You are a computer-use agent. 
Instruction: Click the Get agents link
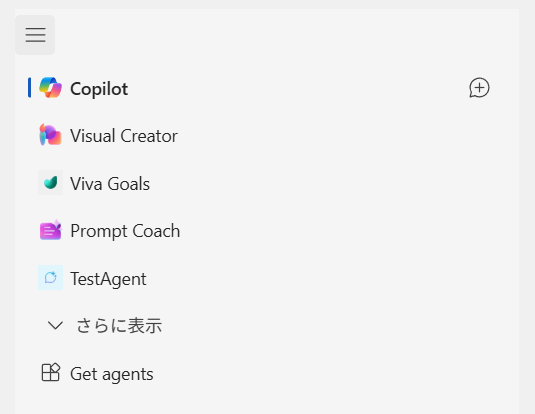pos(112,374)
